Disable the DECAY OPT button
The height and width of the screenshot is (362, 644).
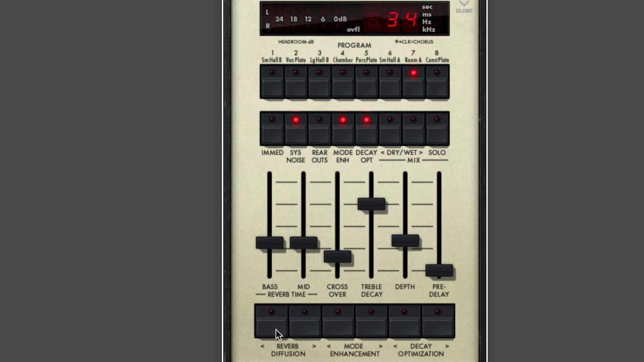[366, 129]
